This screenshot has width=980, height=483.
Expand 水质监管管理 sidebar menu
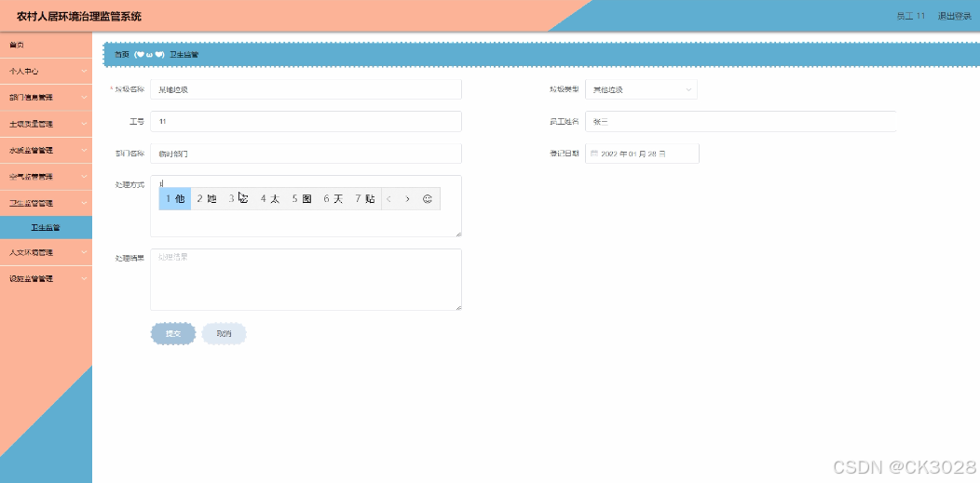coord(46,151)
